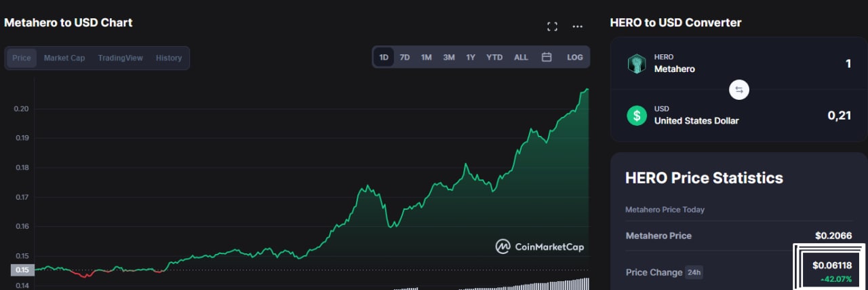The width and height of the screenshot is (868, 290).
Task: Select the 3M time range
Action: click(449, 58)
